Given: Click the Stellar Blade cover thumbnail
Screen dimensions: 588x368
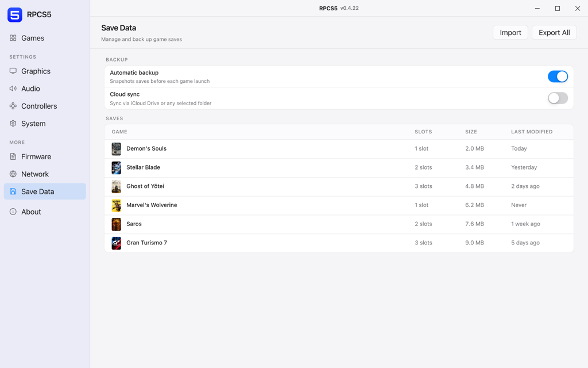Looking at the screenshot, I should coord(116,168).
